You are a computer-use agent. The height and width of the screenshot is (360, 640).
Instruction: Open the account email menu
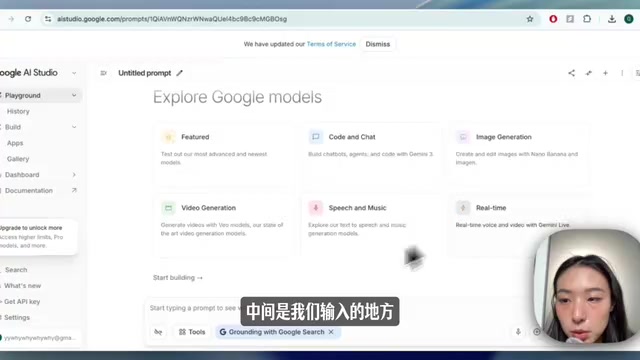tap(39, 338)
